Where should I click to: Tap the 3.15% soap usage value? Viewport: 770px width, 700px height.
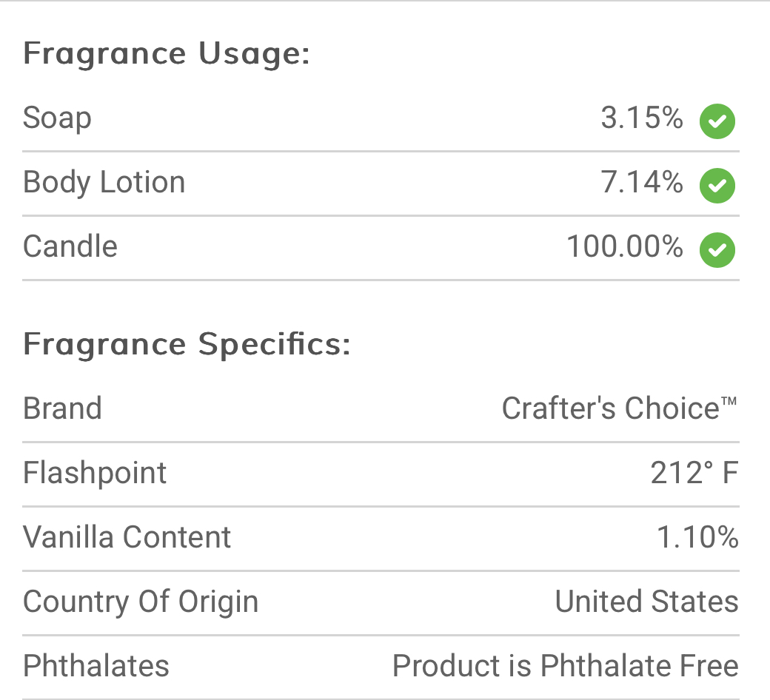tap(641, 118)
